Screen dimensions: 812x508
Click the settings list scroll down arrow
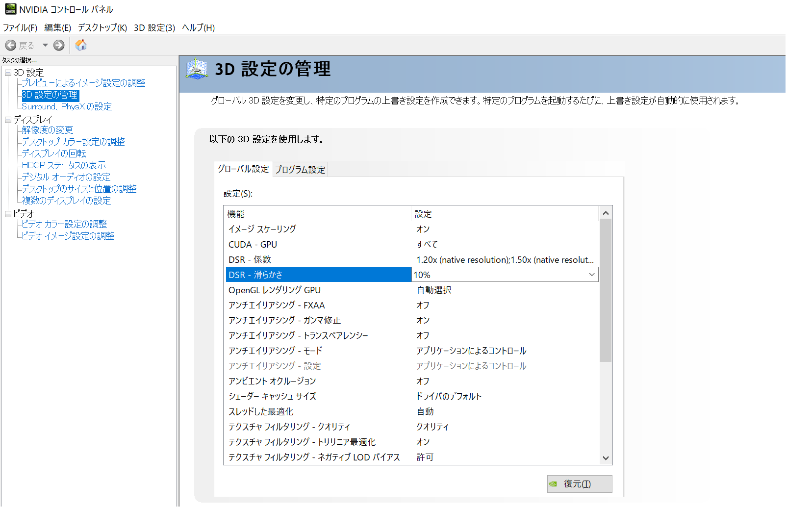pos(606,458)
